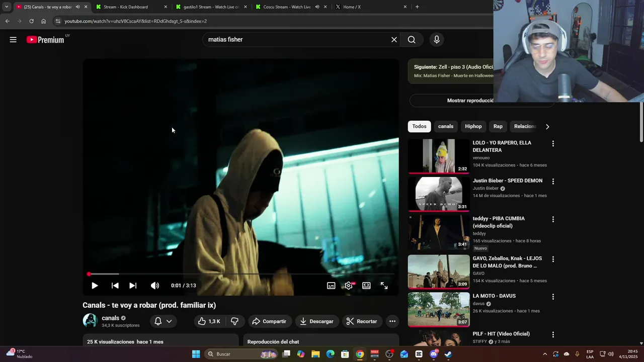
Task: Toggle subtitles in the player
Action: pos(331,286)
